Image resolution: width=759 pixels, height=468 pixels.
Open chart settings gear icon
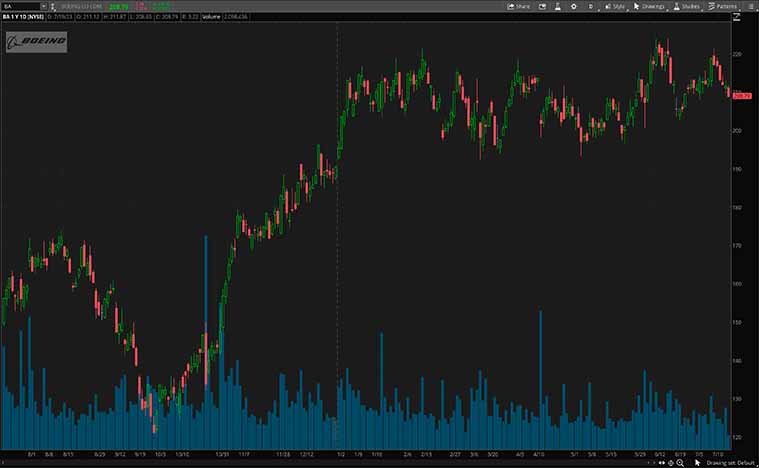[574, 6]
